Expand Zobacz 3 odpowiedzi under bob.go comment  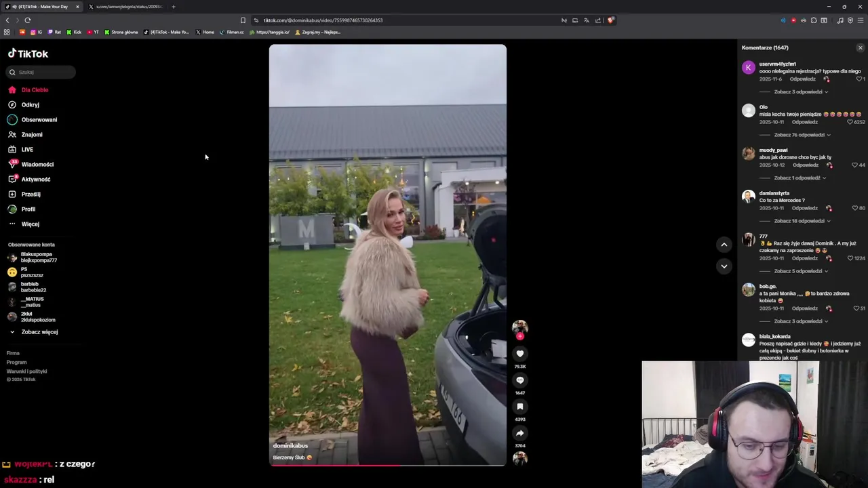801,321
